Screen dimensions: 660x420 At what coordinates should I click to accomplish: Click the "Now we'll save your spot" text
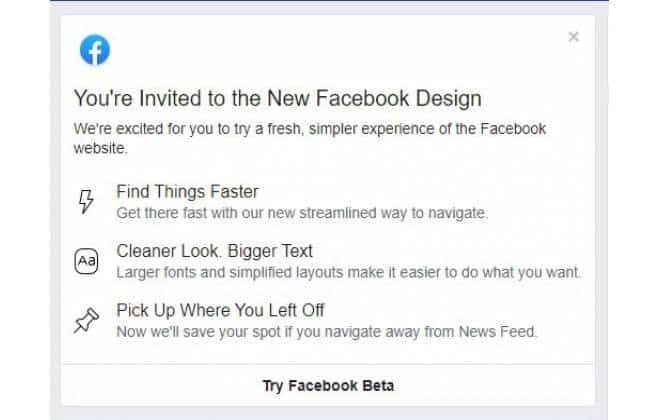pos(327,332)
